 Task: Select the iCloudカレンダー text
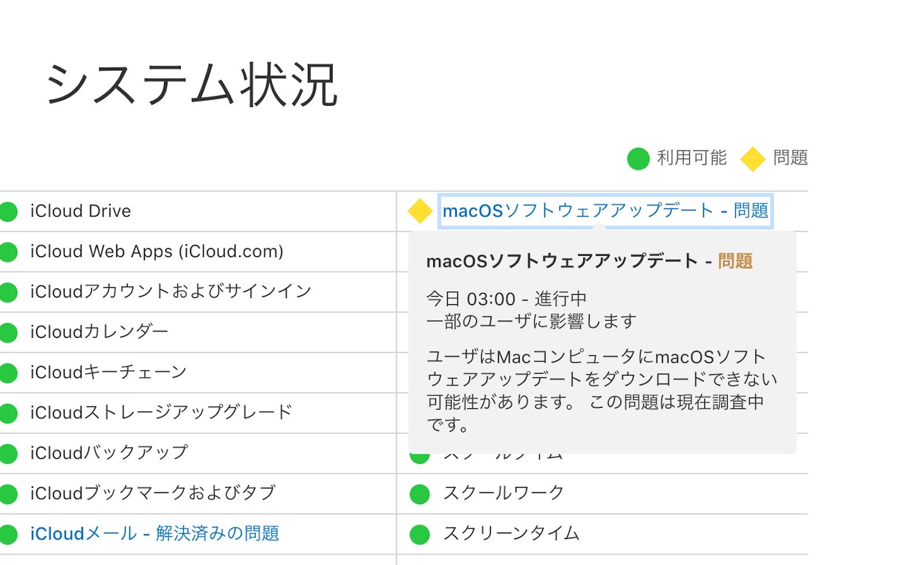pyautogui.click(x=99, y=332)
